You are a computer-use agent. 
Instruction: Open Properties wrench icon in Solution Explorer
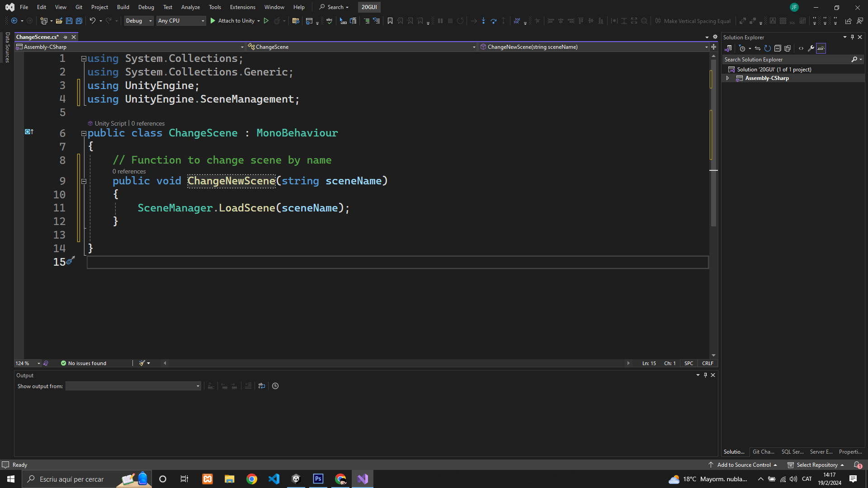pyautogui.click(x=811, y=48)
